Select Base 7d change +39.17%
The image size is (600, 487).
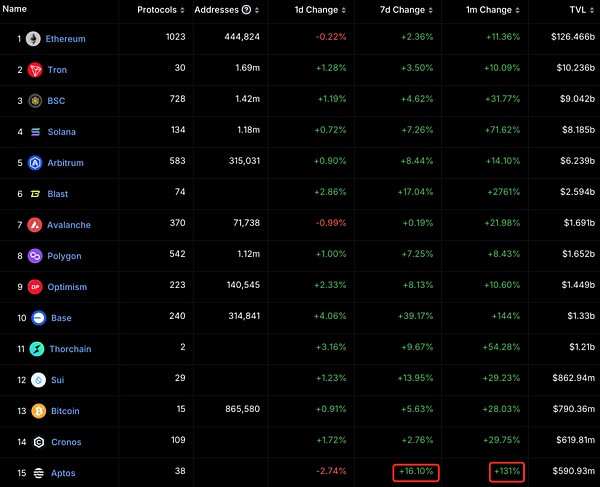point(416,316)
